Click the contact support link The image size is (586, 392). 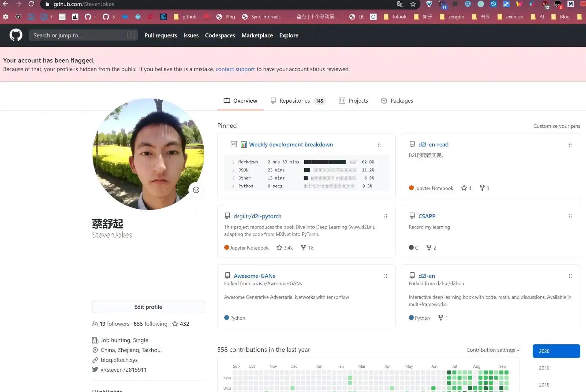[x=235, y=69]
